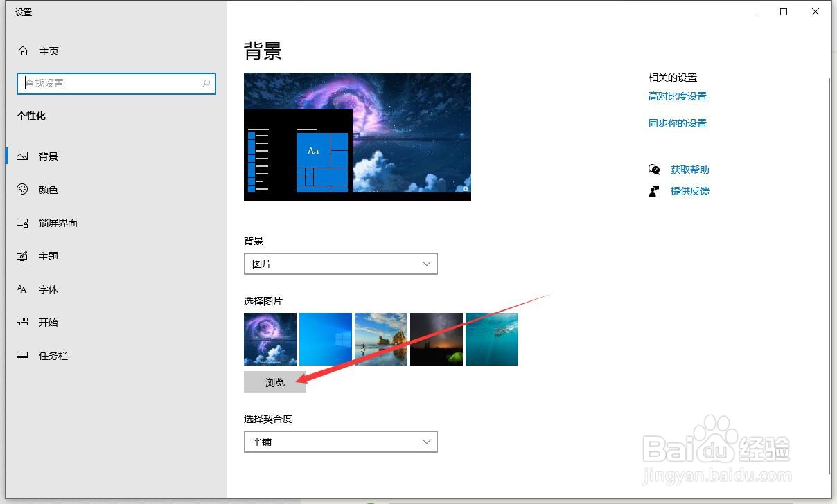Open 开始 (Start) settings from sidebar

coord(22,322)
